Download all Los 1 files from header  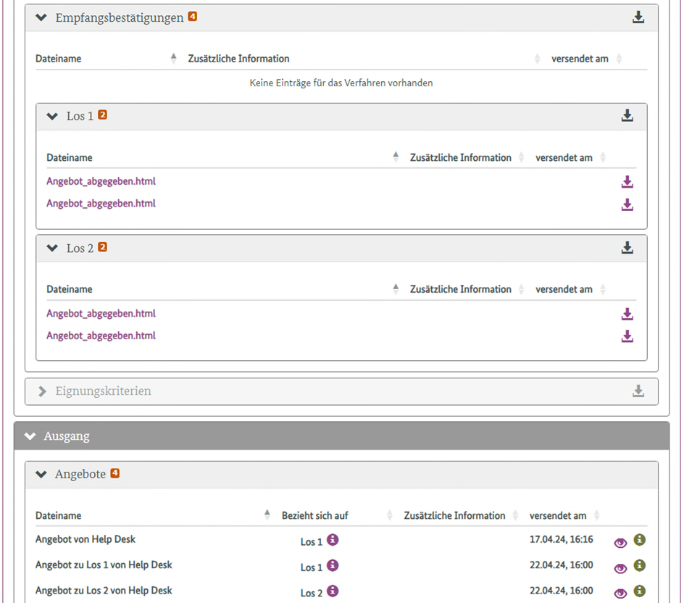coord(627,116)
